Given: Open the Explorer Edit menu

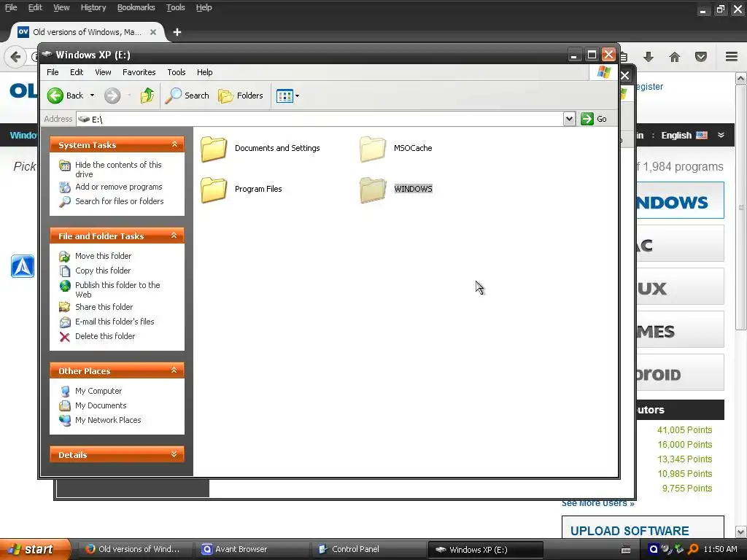Looking at the screenshot, I should click(77, 72).
